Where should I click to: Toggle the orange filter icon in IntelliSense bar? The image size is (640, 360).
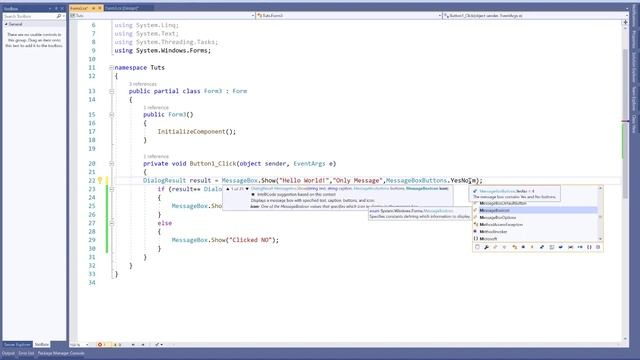pos(514,247)
